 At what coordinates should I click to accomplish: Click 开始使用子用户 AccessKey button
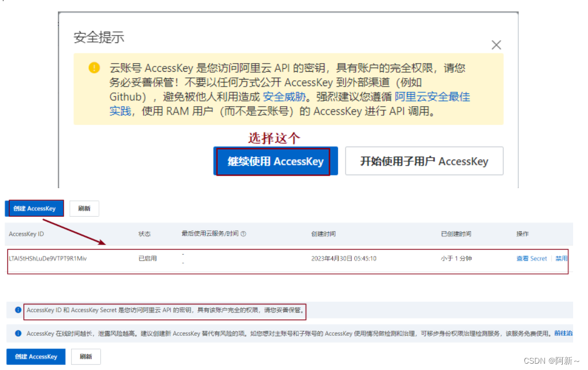click(424, 161)
